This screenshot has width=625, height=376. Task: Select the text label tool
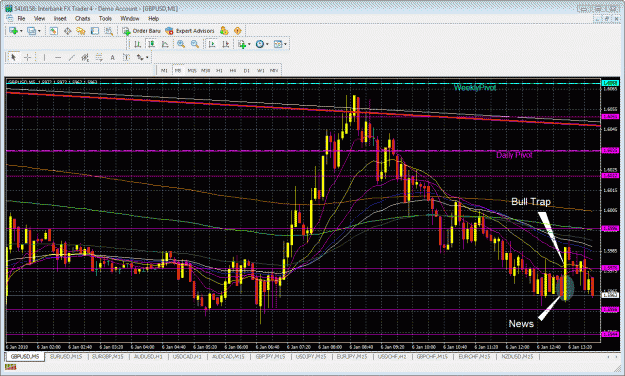[126, 57]
